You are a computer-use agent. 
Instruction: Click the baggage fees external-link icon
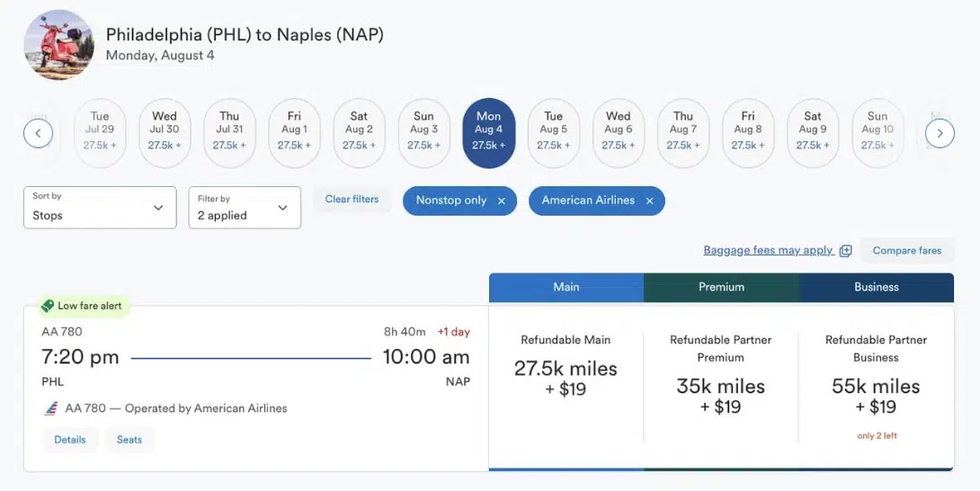coord(846,251)
